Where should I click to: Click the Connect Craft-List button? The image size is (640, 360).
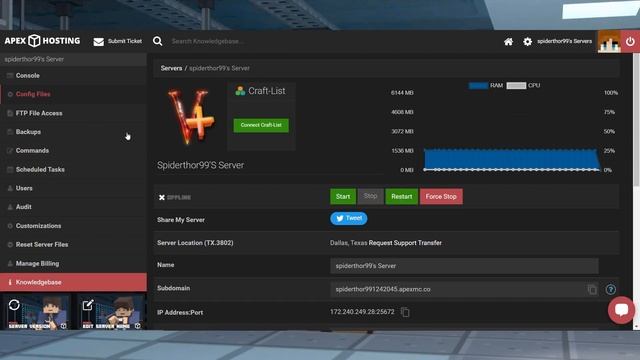click(261, 125)
